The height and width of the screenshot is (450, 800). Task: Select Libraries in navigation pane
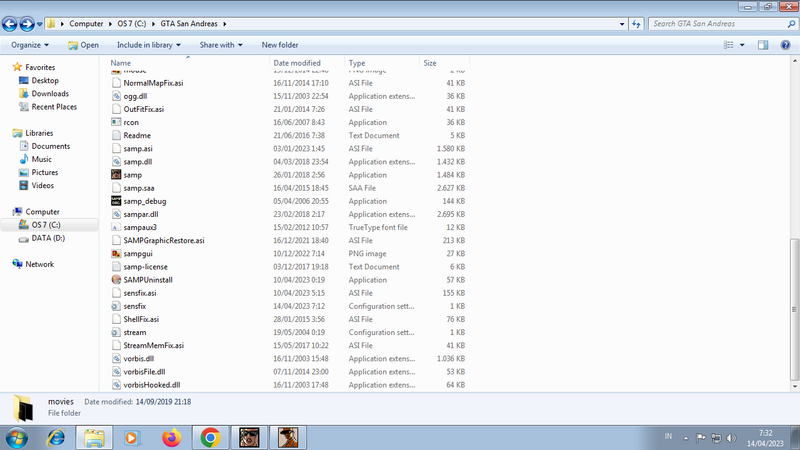point(39,133)
